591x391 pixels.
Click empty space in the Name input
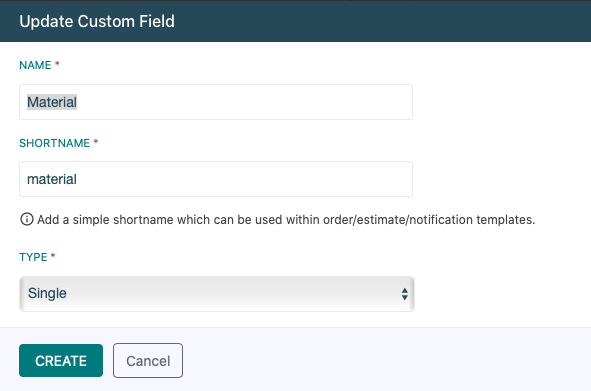pyautogui.click(x=245, y=102)
